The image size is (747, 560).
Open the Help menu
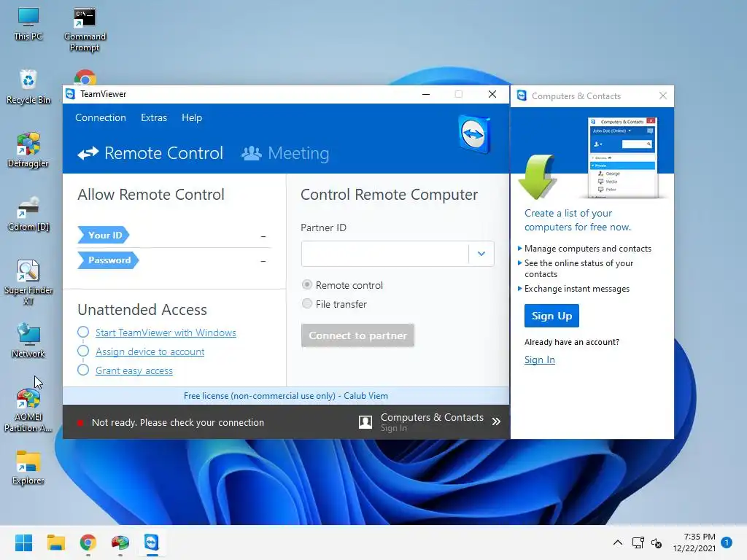(x=192, y=117)
